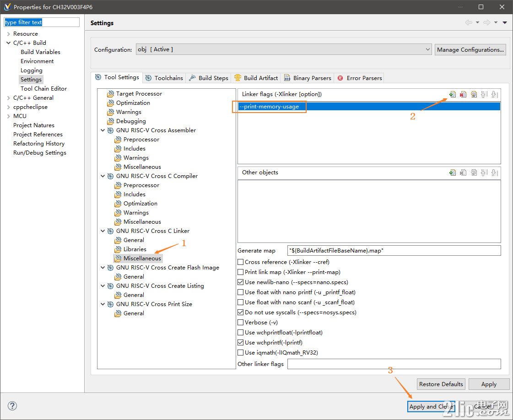Click the Other linker flags field

(394, 364)
